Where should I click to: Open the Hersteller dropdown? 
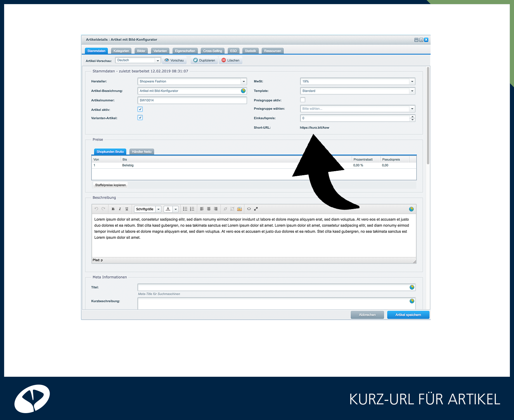tap(244, 81)
